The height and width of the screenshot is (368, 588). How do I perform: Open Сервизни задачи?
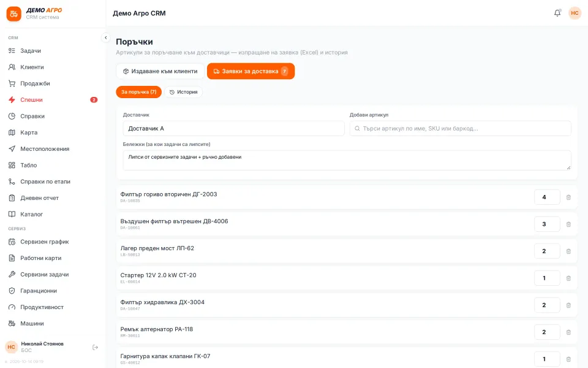pos(53,275)
